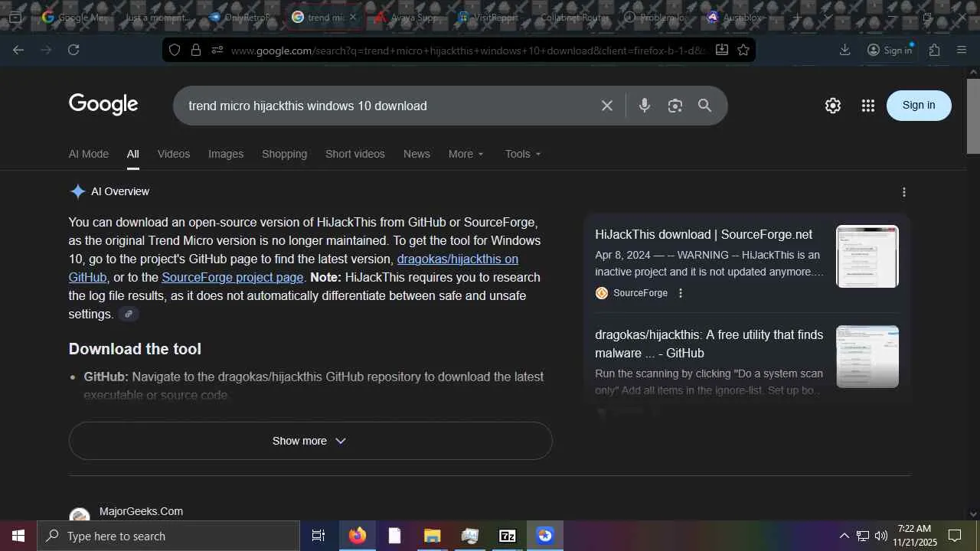Click the Firefox icon in the taskbar
This screenshot has height=551, width=980.
[x=358, y=536]
